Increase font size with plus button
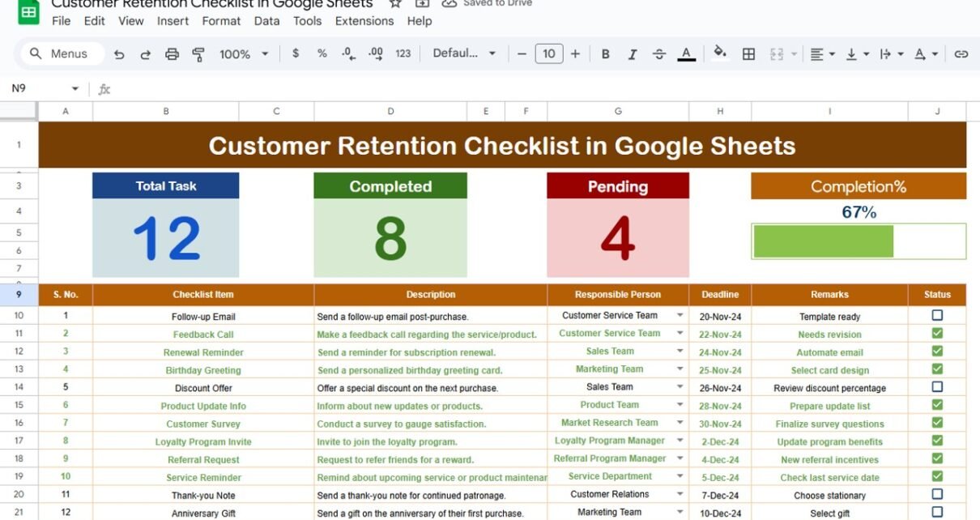 (x=575, y=53)
